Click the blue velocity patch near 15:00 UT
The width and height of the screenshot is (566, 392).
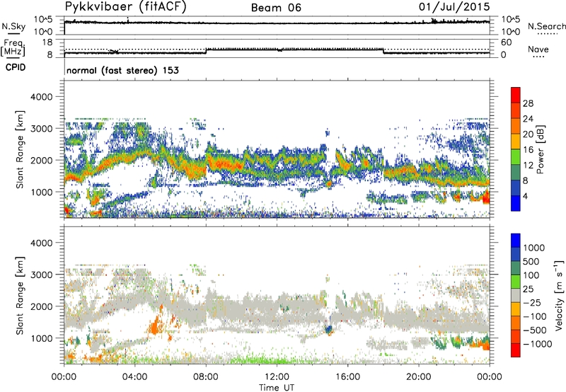pyautogui.click(x=328, y=329)
